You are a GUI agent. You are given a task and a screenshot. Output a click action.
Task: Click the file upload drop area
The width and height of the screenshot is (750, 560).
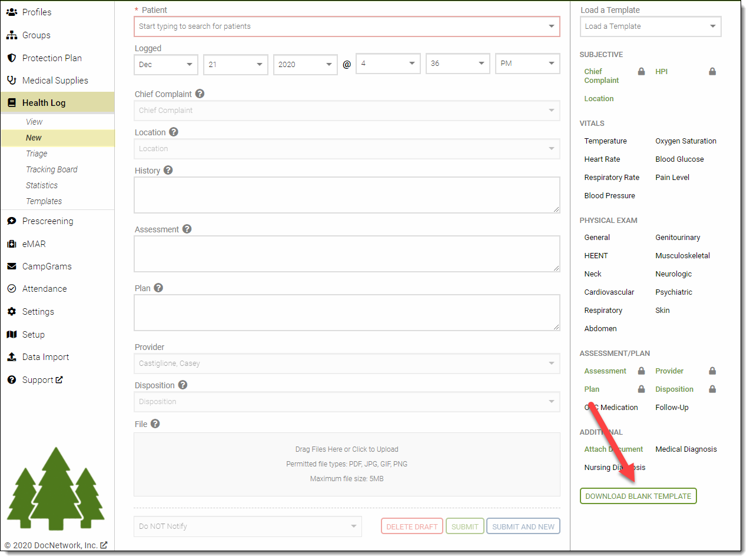pos(347,464)
